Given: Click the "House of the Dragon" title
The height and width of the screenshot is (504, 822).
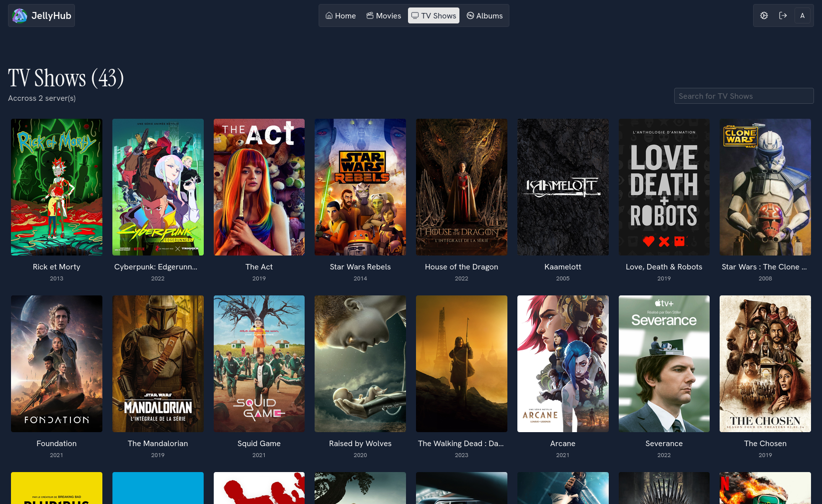Looking at the screenshot, I should click(461, 267).
